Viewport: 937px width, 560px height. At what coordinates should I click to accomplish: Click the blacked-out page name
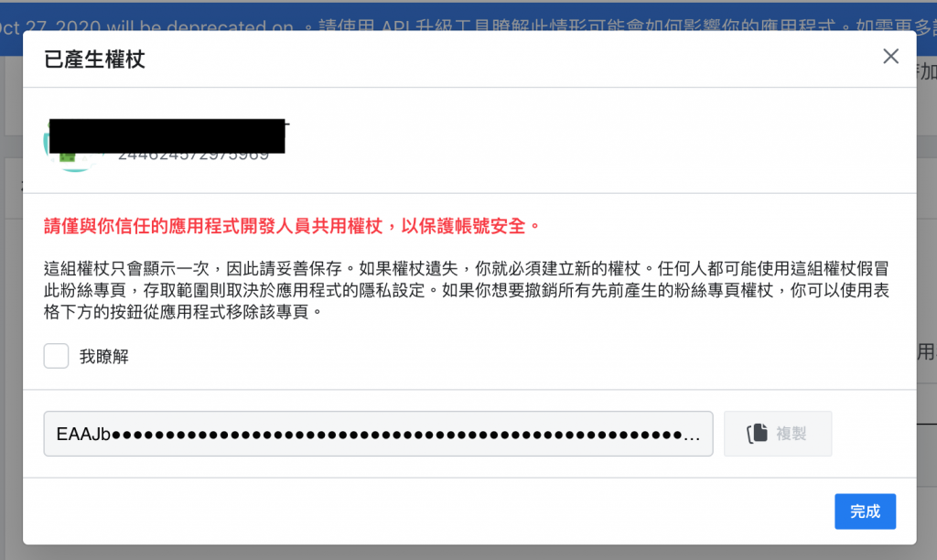pos(167,135)
